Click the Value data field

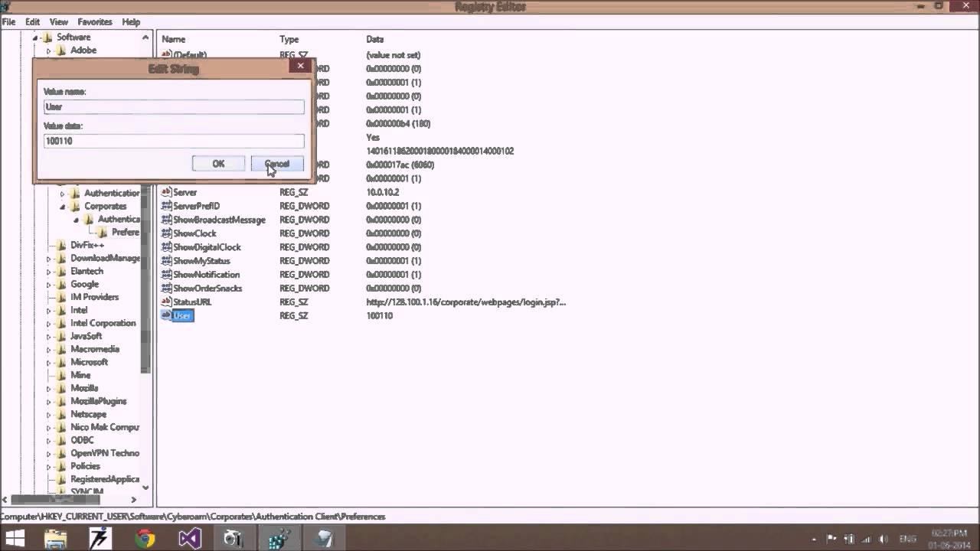point(174,141)
